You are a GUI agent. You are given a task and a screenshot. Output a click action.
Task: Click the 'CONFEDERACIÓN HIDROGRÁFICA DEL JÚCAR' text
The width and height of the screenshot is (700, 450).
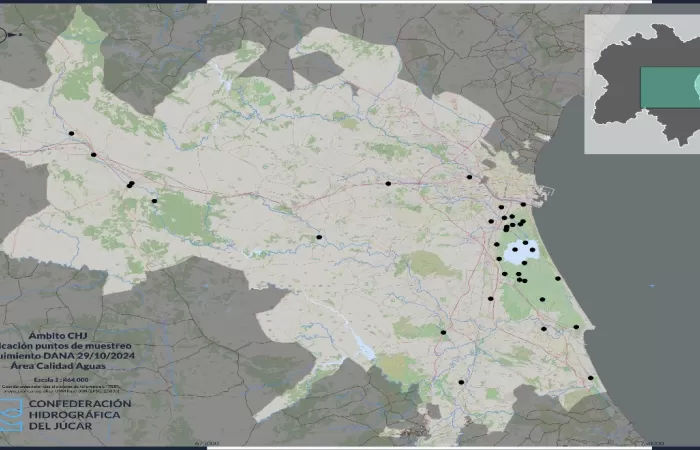pos(80,415)
